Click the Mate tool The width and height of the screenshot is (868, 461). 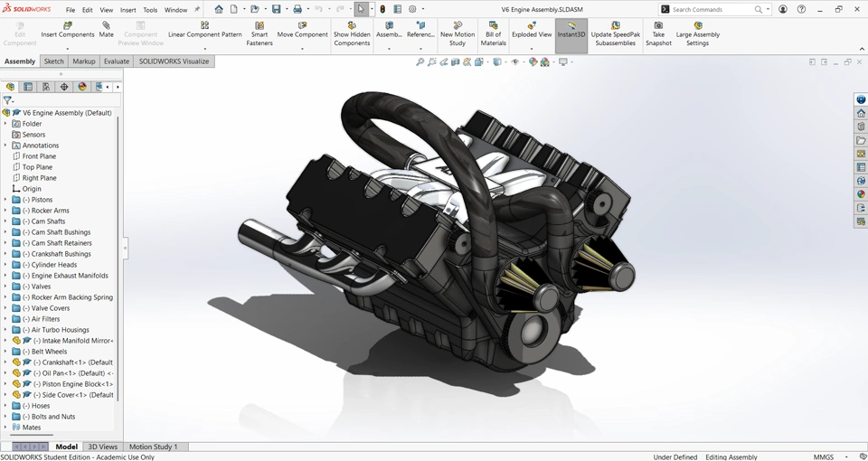coord(107,31)
